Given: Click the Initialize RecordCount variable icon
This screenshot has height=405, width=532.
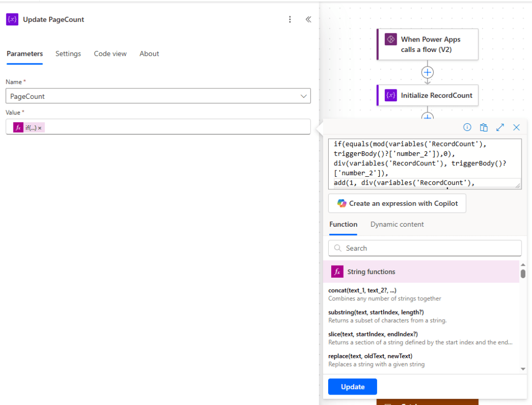Looking at the screenshot, I should pyautogui.click(x=391, y=96).
